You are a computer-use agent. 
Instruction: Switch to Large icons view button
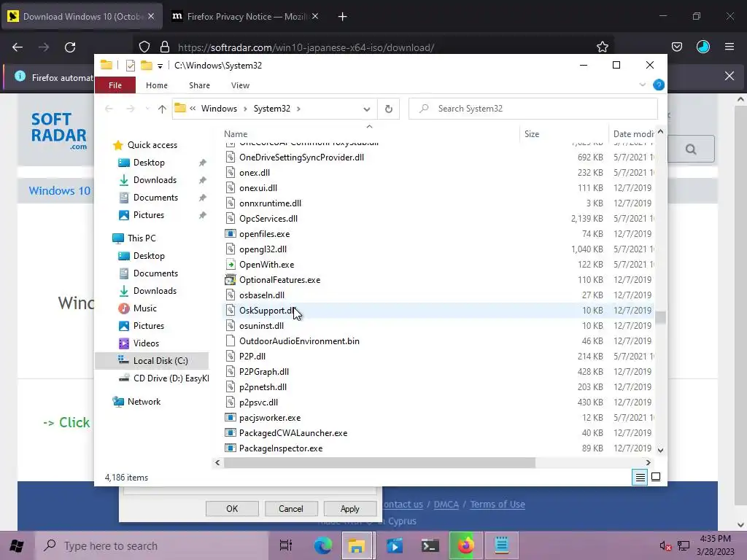(656, 477)
